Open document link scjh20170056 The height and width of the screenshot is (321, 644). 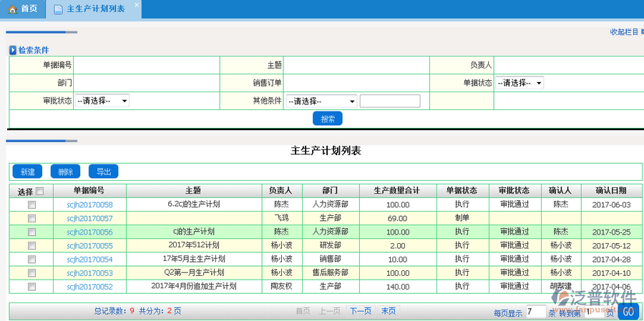click(89, 232)
